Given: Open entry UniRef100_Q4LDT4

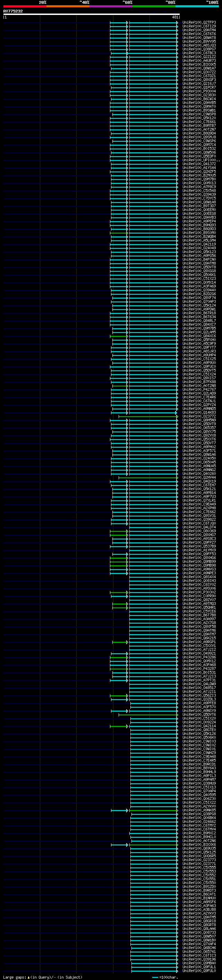Looking at the screenshot, I should tap(199, 527).
